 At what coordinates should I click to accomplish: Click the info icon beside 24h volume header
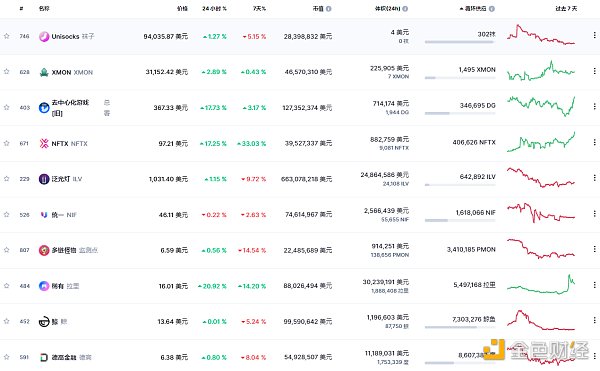[x=405, y=8]
